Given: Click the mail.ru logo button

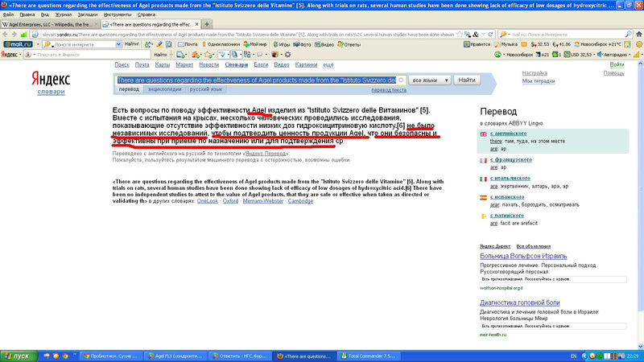Looking at the screenshot, I should [18, 44].
